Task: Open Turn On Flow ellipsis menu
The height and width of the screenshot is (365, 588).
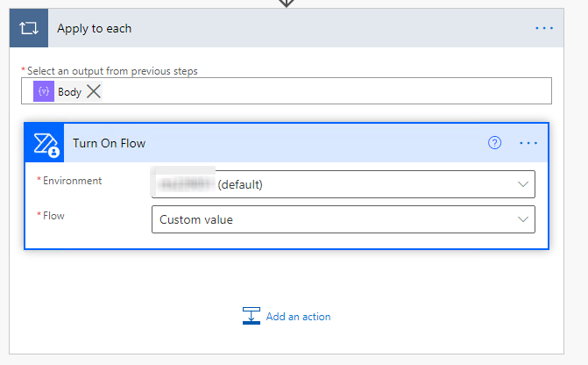Action: point(528,143)
